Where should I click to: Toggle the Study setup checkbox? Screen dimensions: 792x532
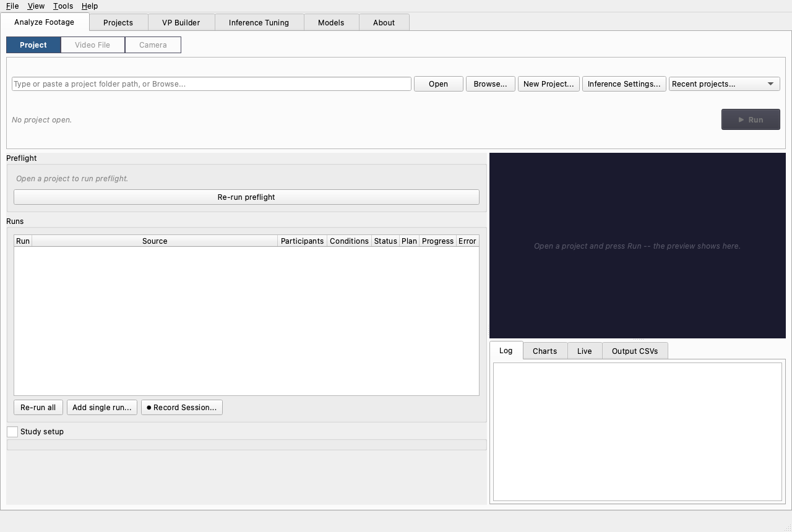pos(12,432)
